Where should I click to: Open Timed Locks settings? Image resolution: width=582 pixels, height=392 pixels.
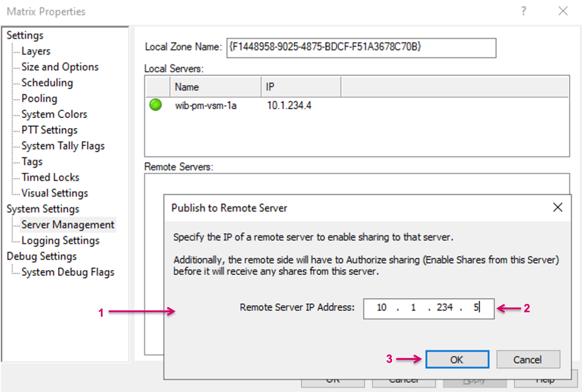click(x=50, y=177)
